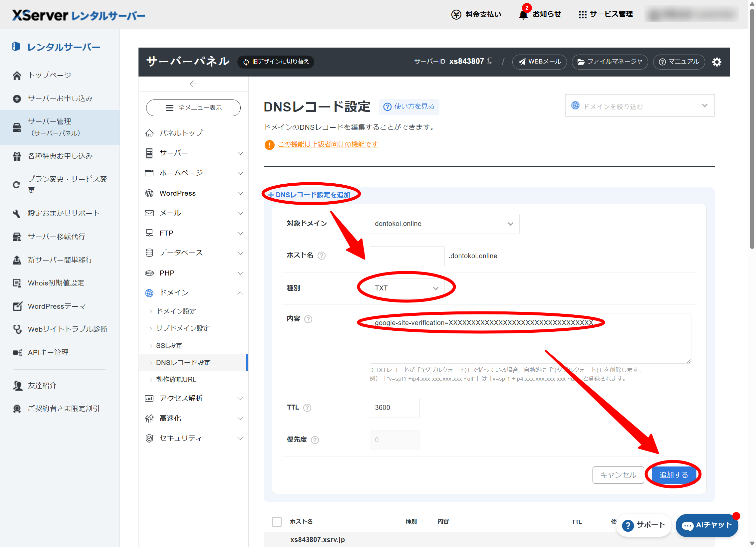Image resolution: width=756 pixels, height=547 pixels.
Task: Select DNSレコード設定 submenu item
Action: pyautogui.click(x=193, y=362)
